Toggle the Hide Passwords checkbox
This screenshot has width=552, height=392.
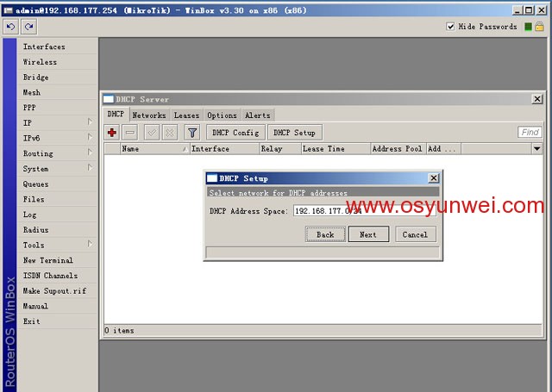point(450,27)
